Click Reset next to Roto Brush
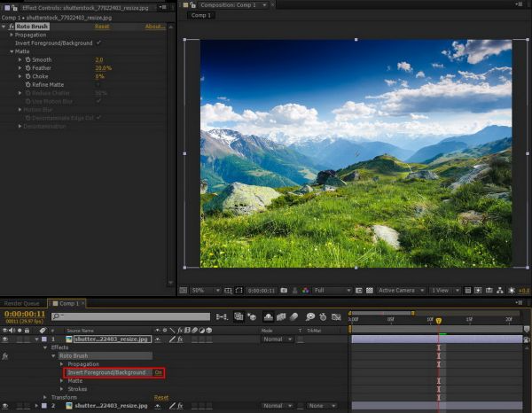 102,27
